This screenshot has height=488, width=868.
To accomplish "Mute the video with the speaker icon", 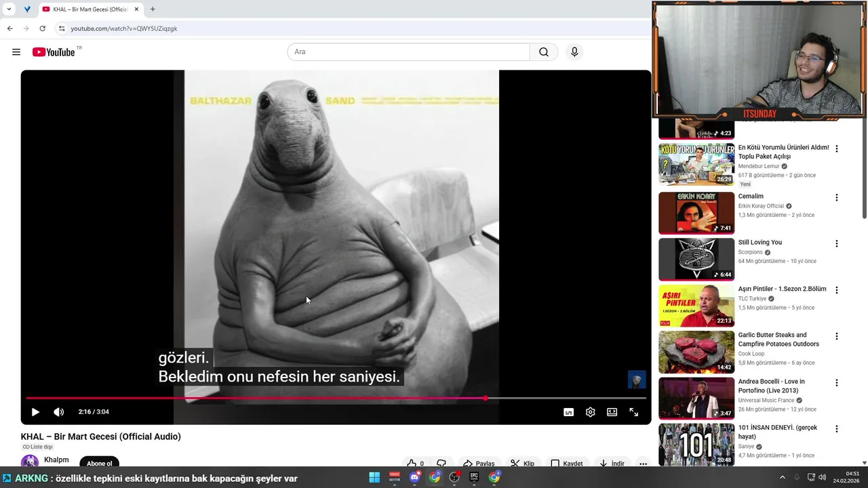I will [59, 412].
